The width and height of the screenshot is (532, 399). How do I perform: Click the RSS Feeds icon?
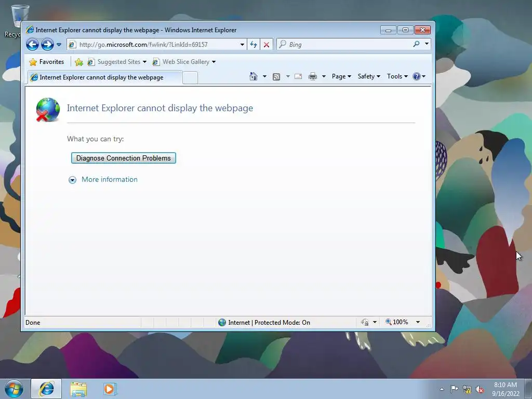coord(276,77)
